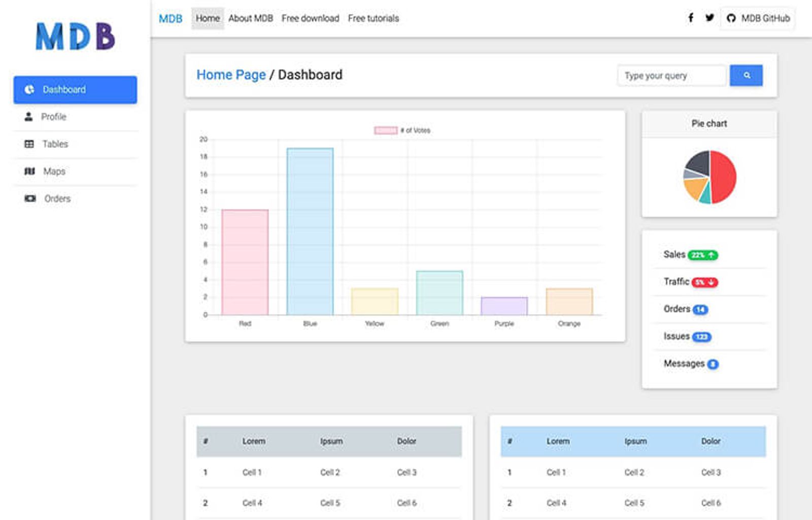Screen dimensions: 812x520
Task: Click the Profile user icon
Action: [x=28, y=117]
